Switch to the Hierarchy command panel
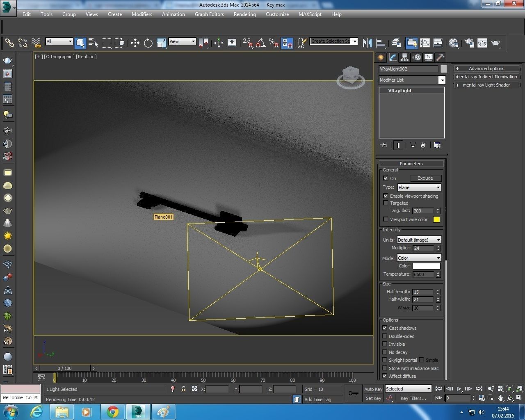525x420 pixels. click(x=405, y=57)
